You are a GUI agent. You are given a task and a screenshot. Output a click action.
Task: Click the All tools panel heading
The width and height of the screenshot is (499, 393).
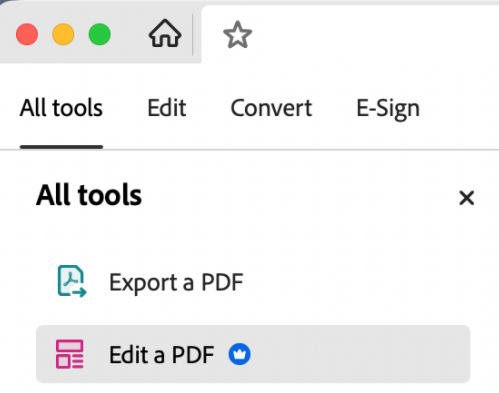point(89,195)
